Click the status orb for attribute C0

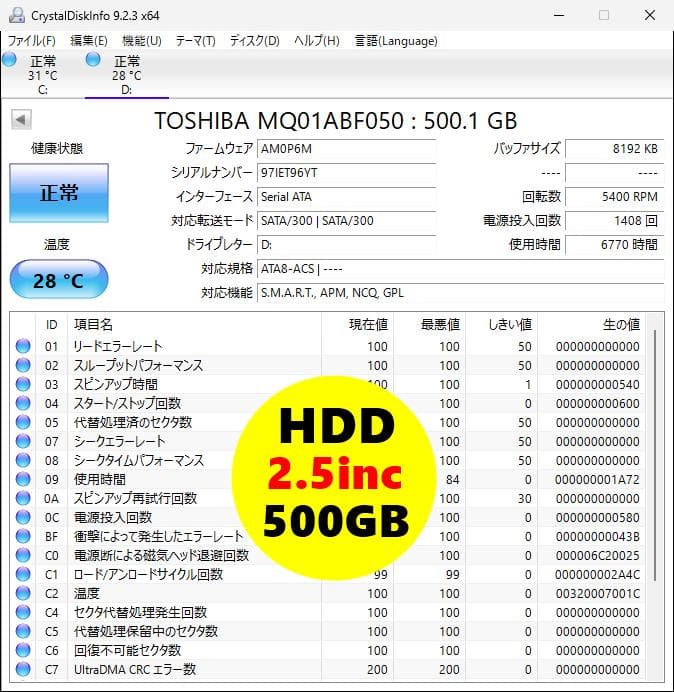(x=23, y=555)
